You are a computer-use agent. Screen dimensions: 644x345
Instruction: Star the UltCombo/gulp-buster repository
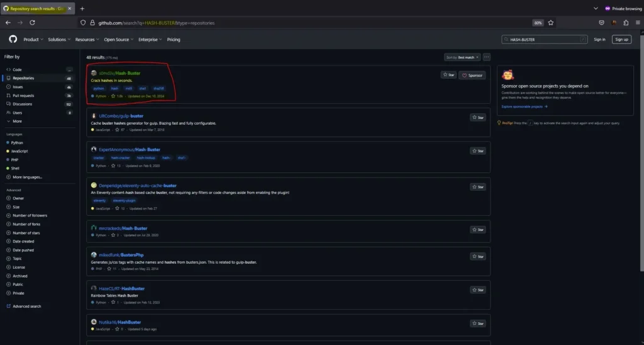point(478,118)
